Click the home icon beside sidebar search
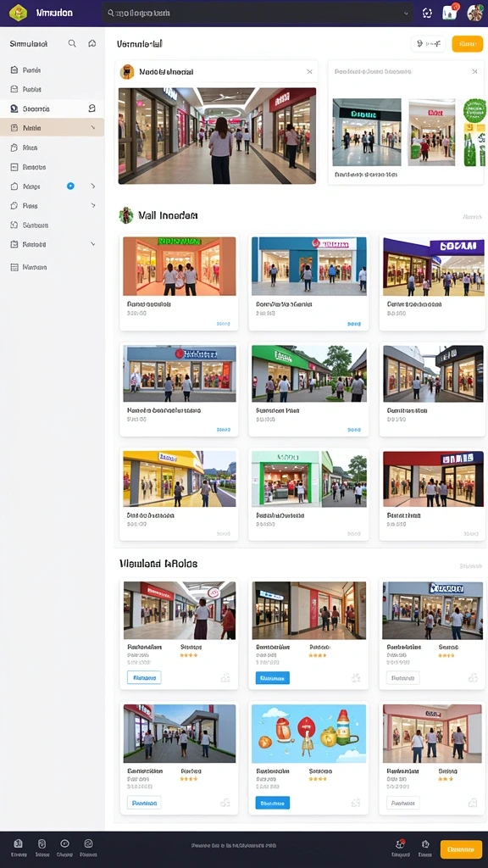Viewport: 488px width, 868px height. 91,43
